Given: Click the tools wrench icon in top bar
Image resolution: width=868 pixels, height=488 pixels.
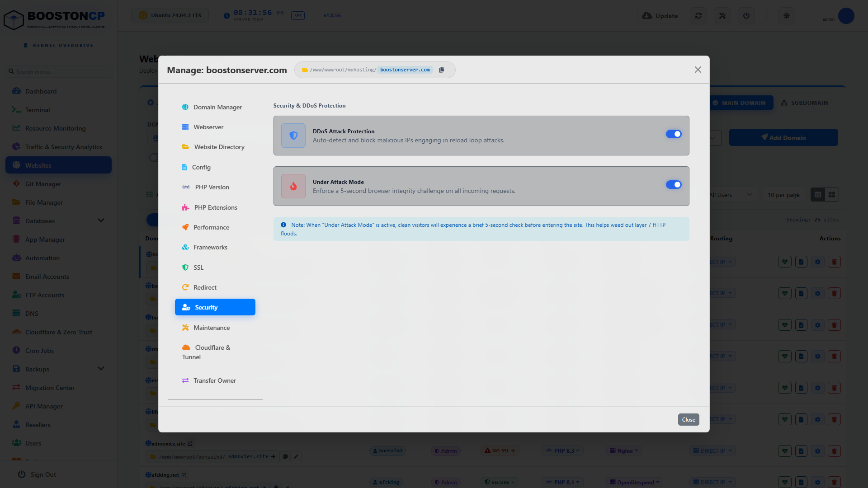Looking at the screenshot, I should point(722,16).
